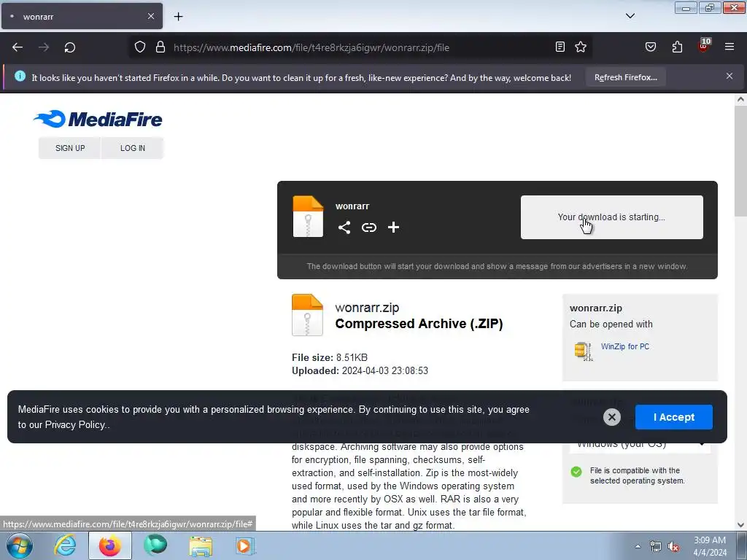747x560 pixels.
Task: Open the green-blue sphere taskbar app
Action: [155, 545]
